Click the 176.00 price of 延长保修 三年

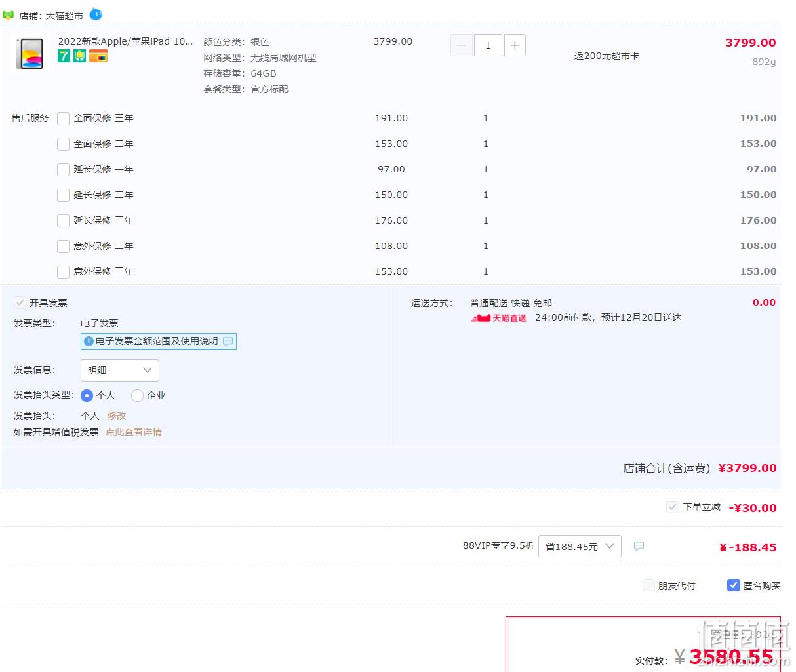391,220
